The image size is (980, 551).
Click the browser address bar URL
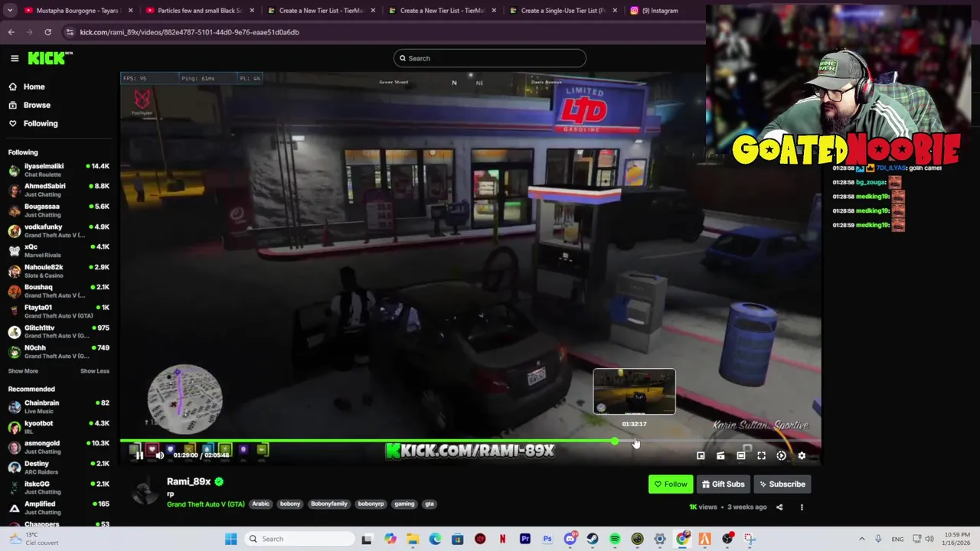[x=189, y=32]
